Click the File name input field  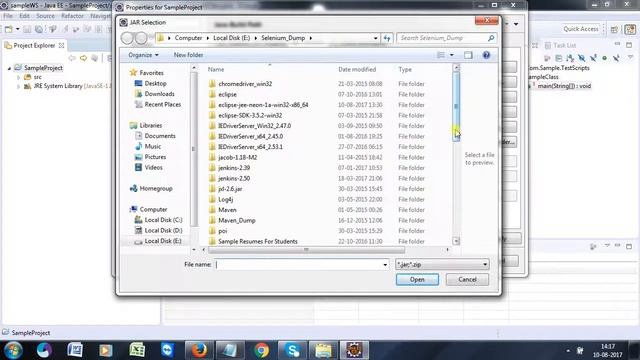[x=298, y=264]
